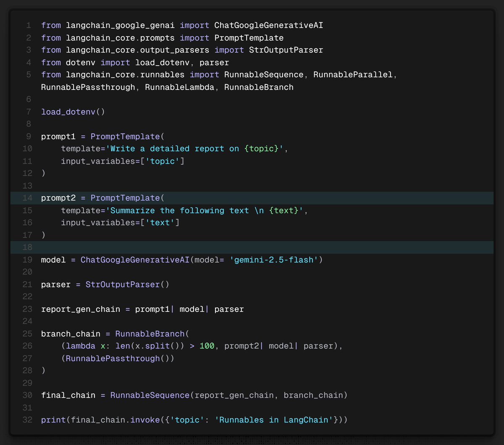Viewport: 504px width, 445px height.
Task: Click RunnablePassthrough() on line 27
Action: point(118,358)
